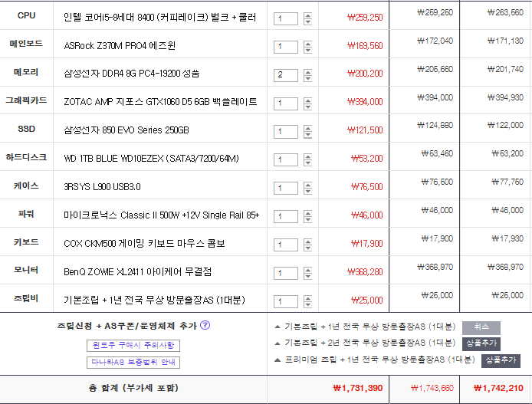Add 프리미엄 조립 + 1년 AS with 상품추가
Screen dimensions: 532x404
pos(501,360)
